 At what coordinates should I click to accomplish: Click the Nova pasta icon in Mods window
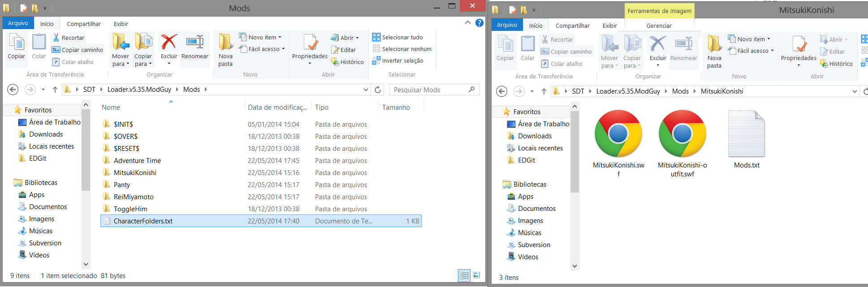click(x=225, y=43)
